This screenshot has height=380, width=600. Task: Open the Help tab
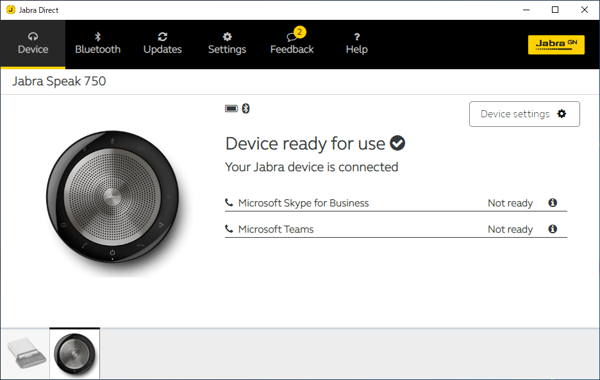pos(357,44)
